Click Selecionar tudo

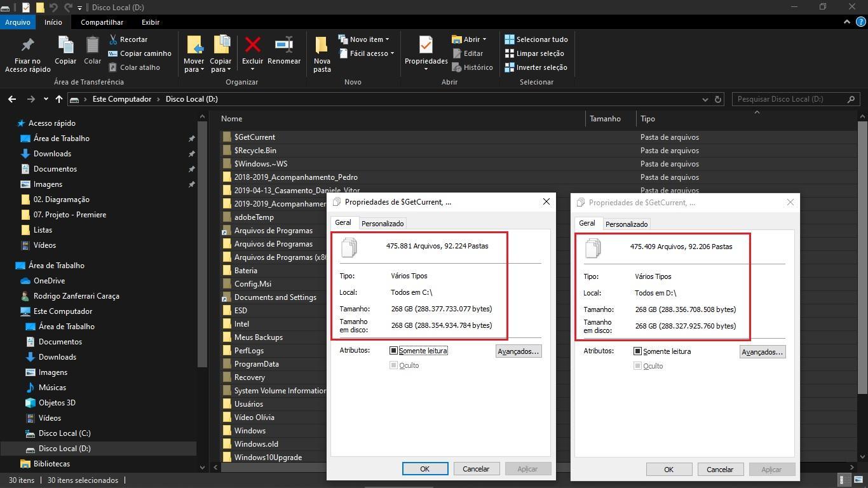(x=536, y=39)
